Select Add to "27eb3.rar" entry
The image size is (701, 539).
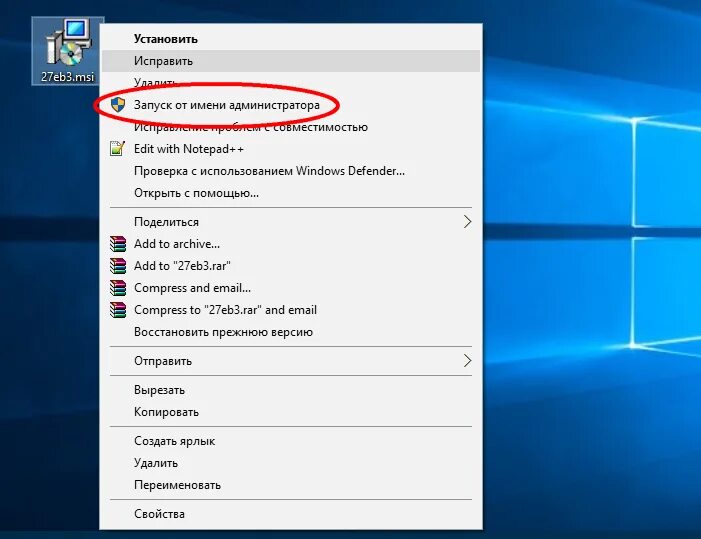pos(291,265)
